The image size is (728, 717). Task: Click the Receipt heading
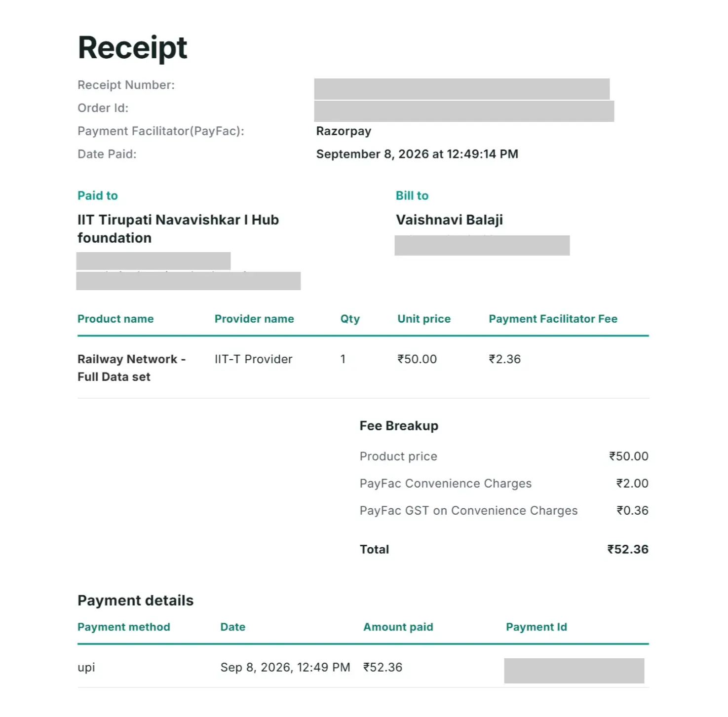pyautogui.click(x=132, y=48)
